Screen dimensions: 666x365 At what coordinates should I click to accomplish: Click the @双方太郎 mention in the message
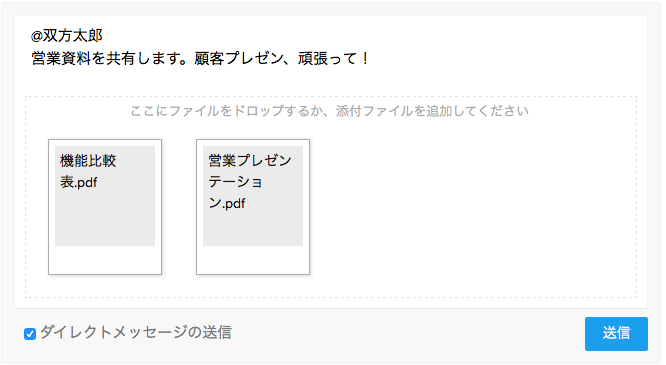(67, 36)
